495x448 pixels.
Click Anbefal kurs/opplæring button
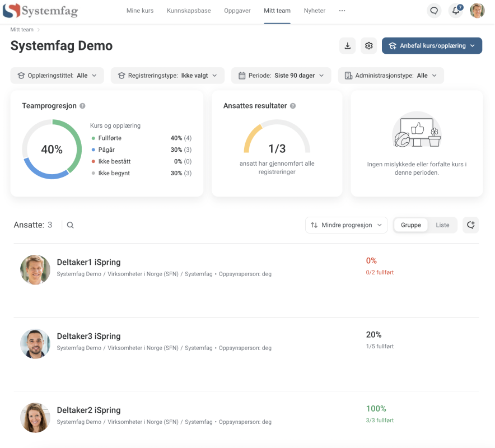[432, 46]
